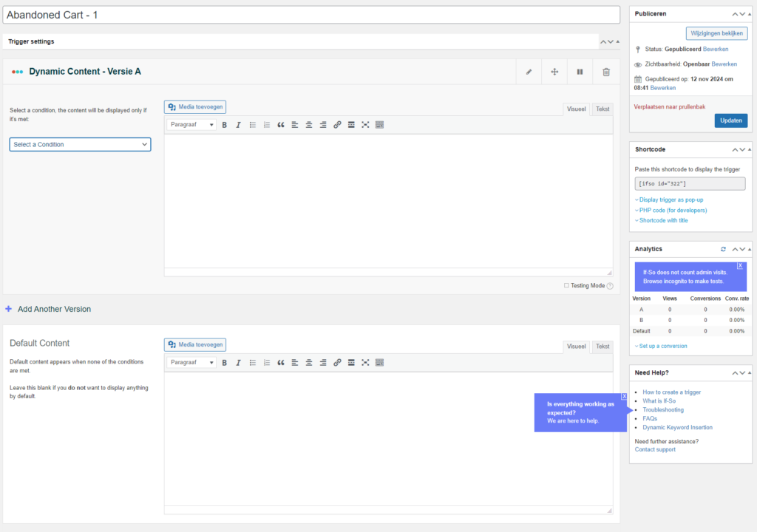
Task: Delete Versie A with the trash icon
Action: pos(606,72)
